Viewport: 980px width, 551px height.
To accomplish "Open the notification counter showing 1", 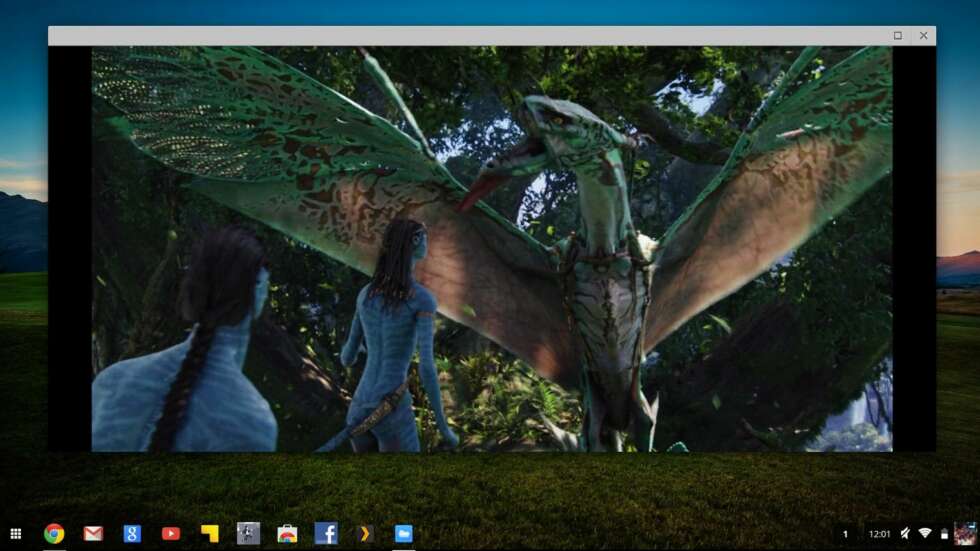I will 845,534.
